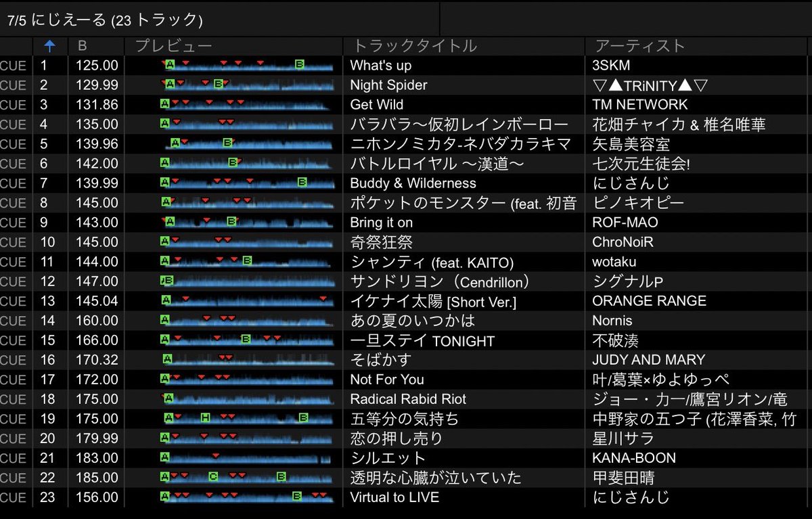Select track title バトルロイヤル 〜漢道〜
The image size is (812, 519).
click(x=438, y=164)
